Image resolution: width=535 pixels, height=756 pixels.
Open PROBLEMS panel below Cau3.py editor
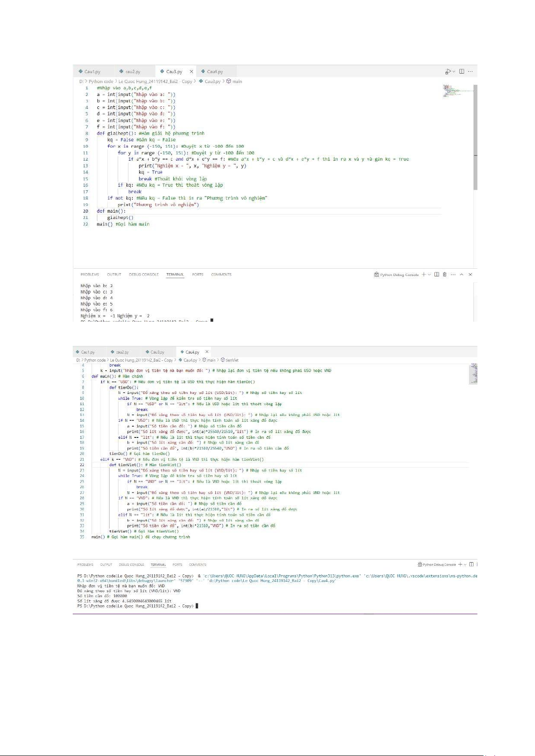[x=90, y=275]
